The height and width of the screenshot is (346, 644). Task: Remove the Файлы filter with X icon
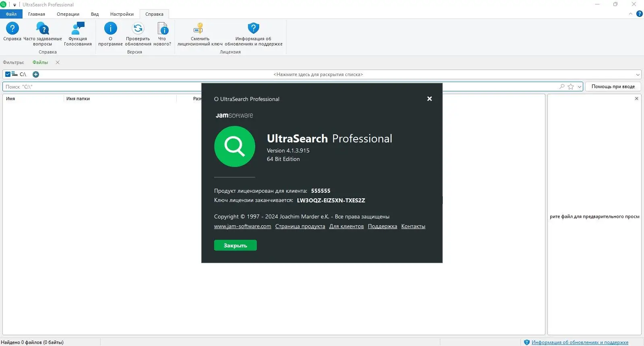tap(58, 62)
